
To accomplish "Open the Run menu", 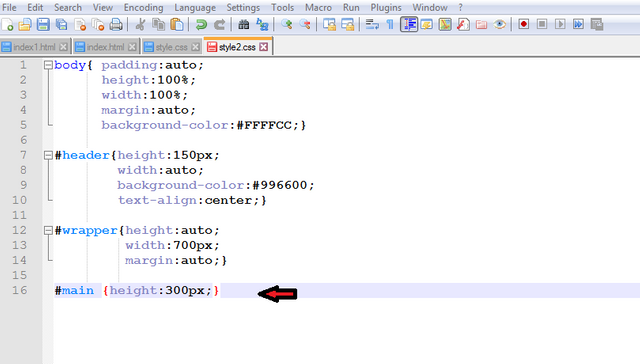I will coord(351,7).
